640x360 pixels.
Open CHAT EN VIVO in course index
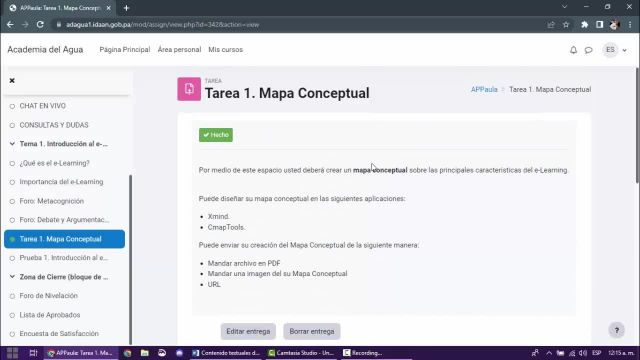tap(42, 106)
